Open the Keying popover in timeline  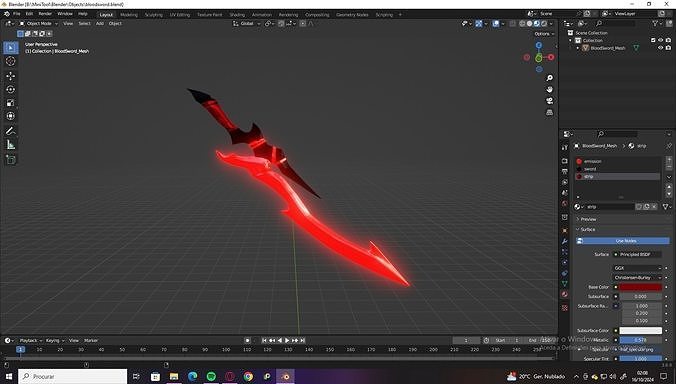[x=54, y=340]
